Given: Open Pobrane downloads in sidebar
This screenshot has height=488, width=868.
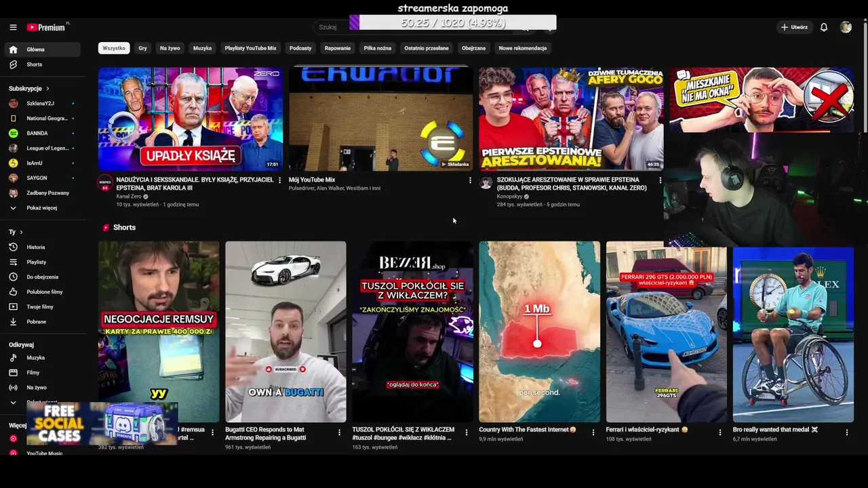Looking at the screenshot, I should pyautogui.click(x=42, y=322).
